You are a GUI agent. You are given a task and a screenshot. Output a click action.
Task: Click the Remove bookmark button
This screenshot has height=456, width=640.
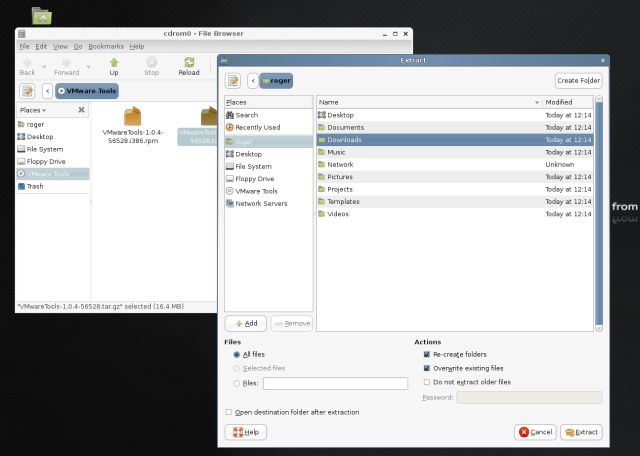click(292, 323)
